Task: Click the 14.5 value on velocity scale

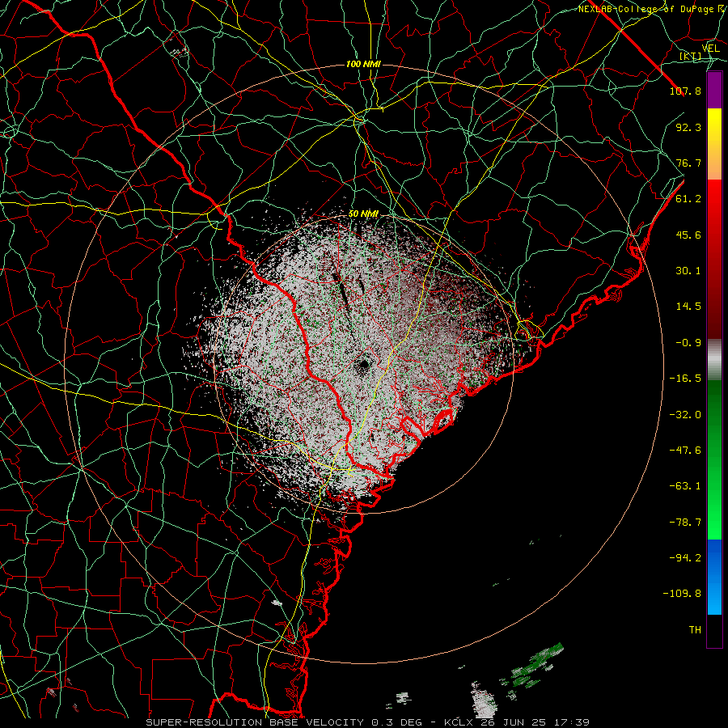Action: [688, 307]
